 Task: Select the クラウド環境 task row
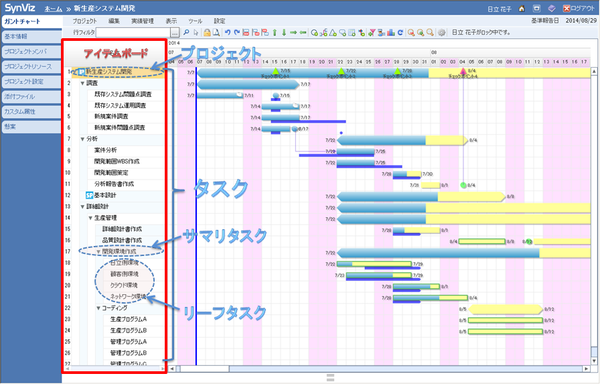point(124,285)
